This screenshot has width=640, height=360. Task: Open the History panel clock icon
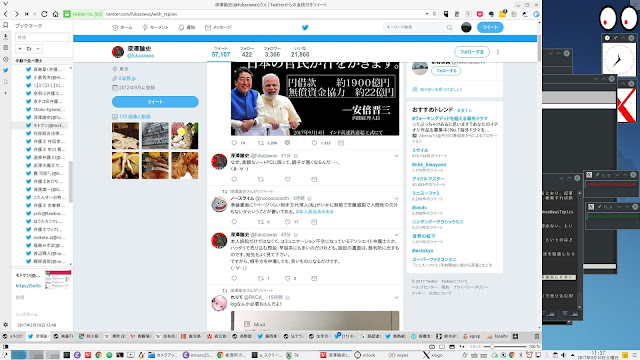(x=5, y=59)
